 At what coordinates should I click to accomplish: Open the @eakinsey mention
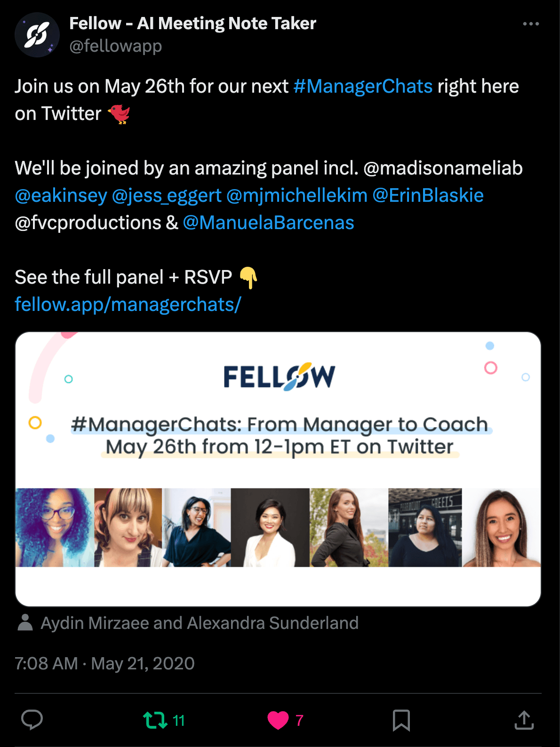click(61, 196)
